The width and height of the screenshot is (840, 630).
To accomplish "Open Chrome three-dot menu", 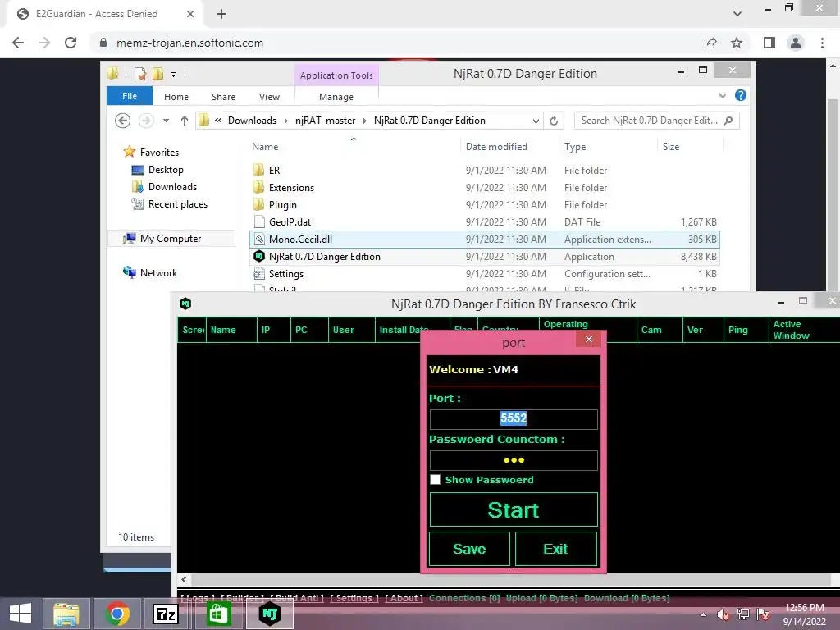I will 822,43.
